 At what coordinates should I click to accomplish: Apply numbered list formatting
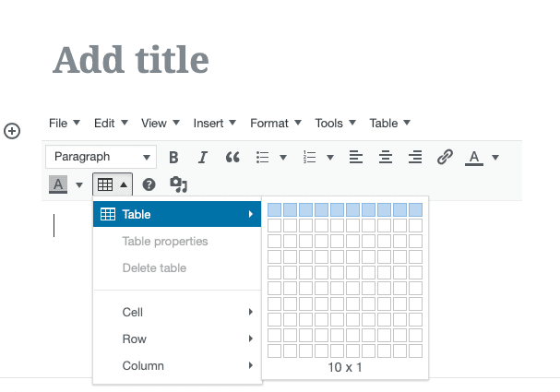[311, 157]
